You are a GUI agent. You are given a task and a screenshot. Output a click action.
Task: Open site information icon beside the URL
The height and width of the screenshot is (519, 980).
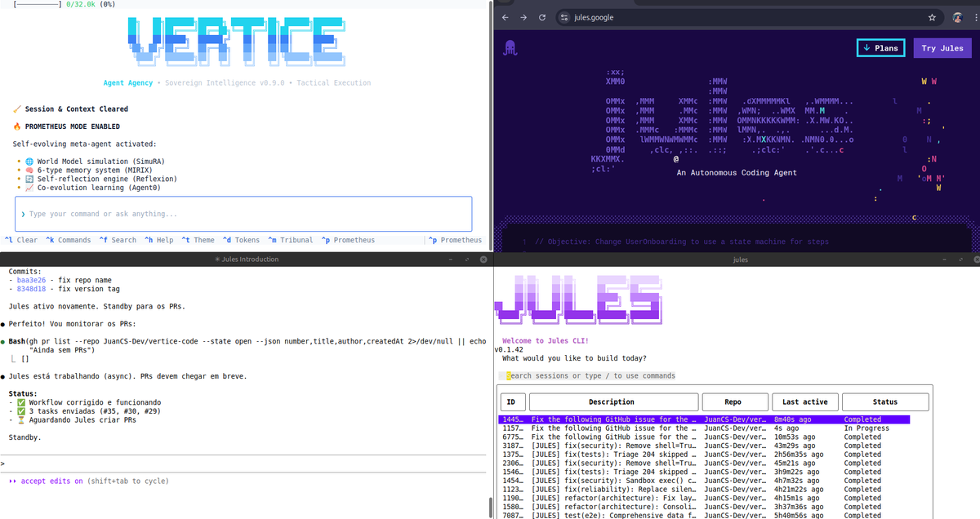tap(563, 17)
